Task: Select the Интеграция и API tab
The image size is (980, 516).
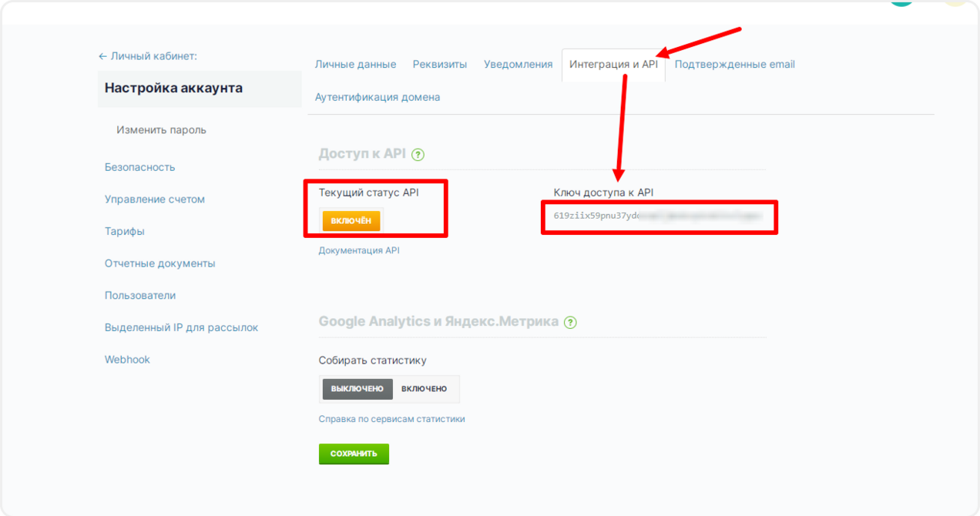Action: coord(613,65)
